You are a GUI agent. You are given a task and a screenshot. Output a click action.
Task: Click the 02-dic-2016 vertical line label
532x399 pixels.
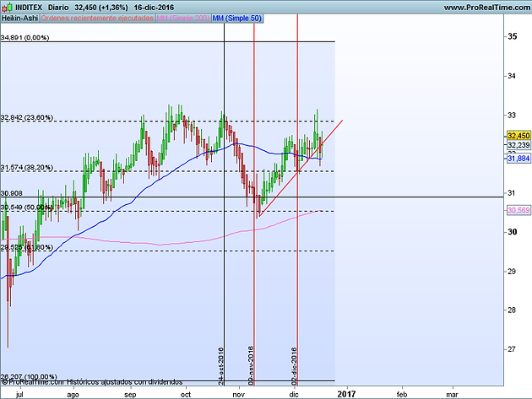point(294,366)
